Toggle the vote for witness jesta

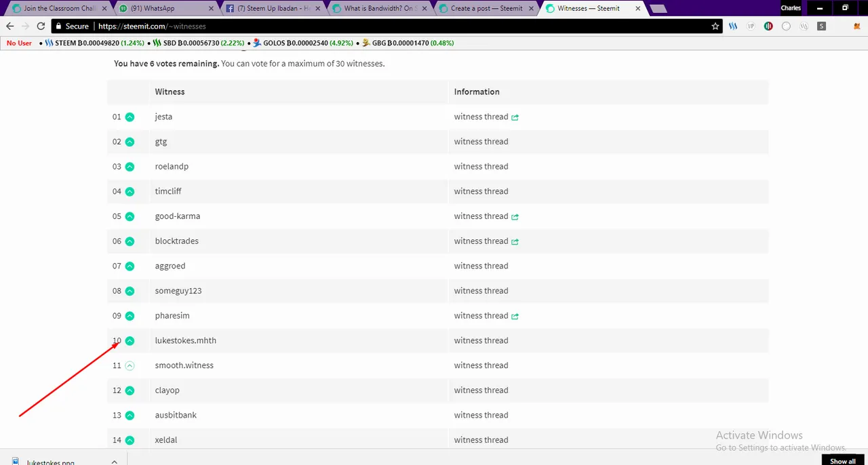[130, 117]
